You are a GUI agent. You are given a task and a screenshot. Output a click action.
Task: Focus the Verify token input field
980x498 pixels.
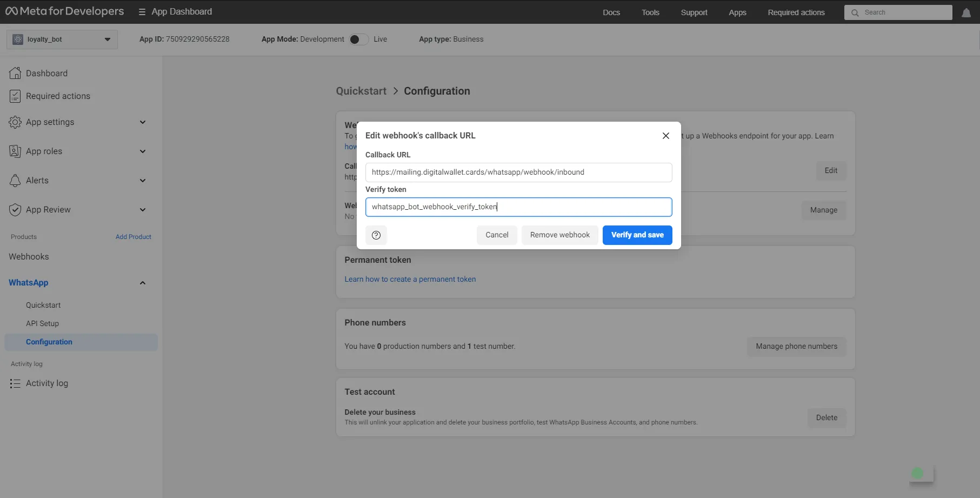(518, 207)
